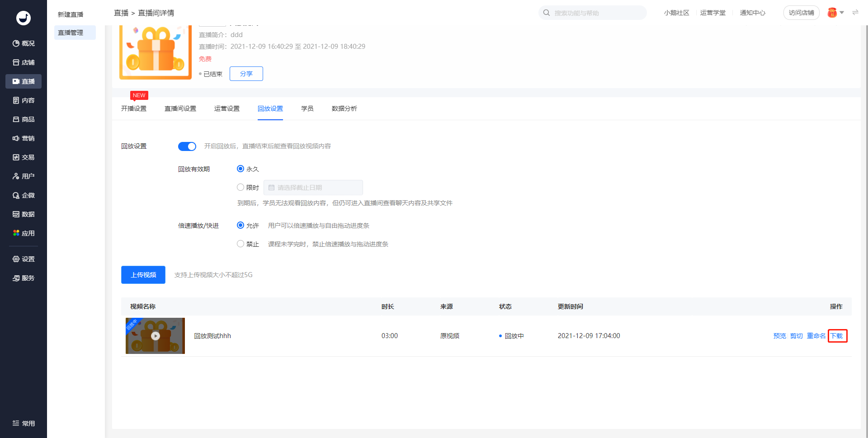The height and width of the screenshot is (438, 868).
Task: Click the 上传视频 button
Action: click(x=143, y=275)
